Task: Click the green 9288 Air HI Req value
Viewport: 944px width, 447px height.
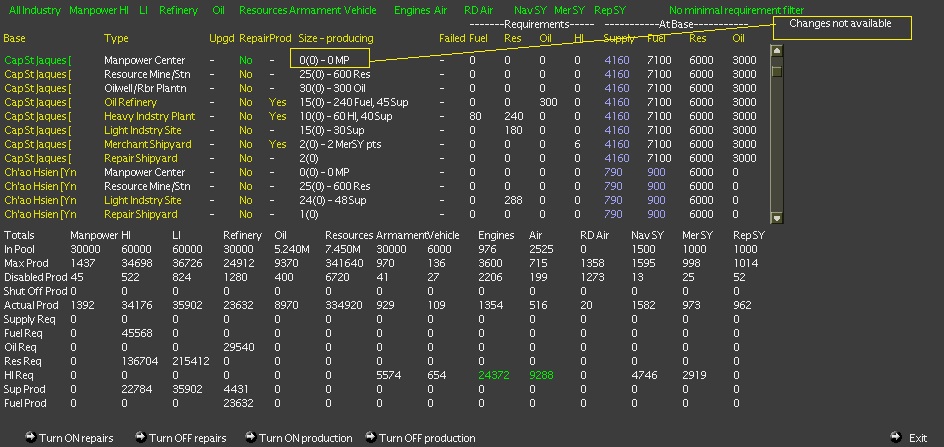Action: [541, 375]
